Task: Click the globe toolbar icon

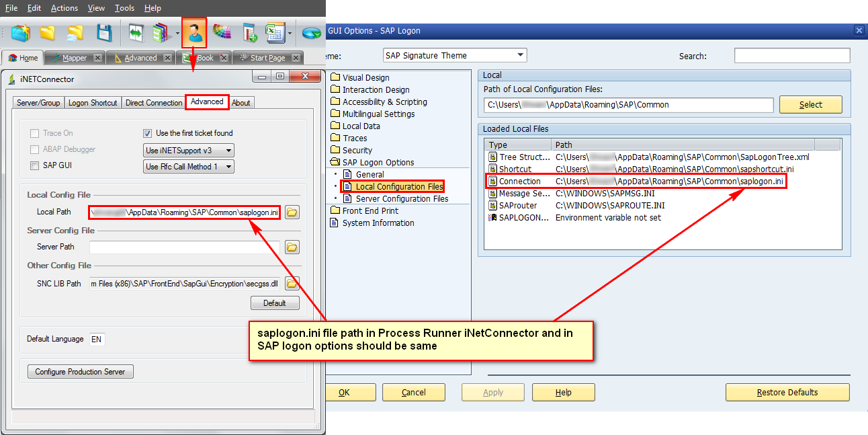Action: [x=310, y=32]
